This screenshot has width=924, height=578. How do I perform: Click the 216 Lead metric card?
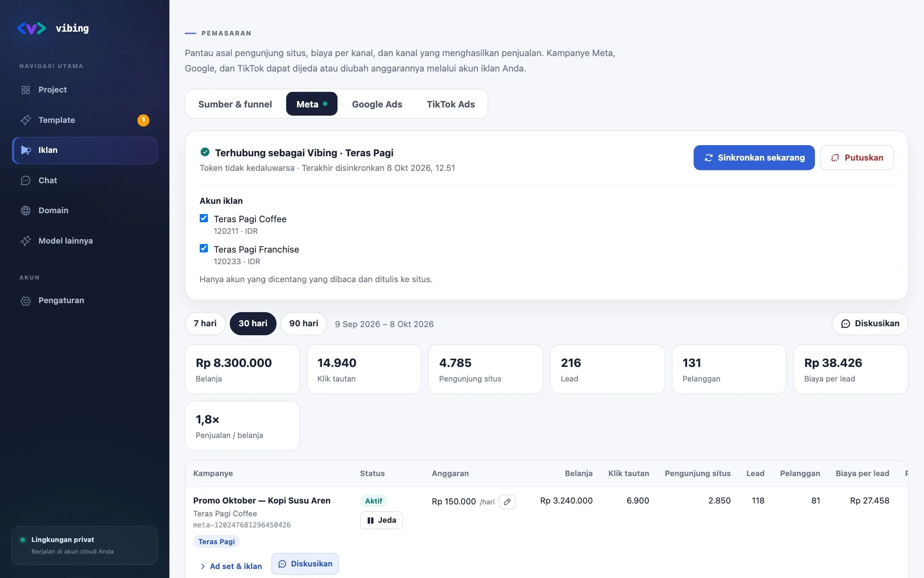(x=607, y=369)
